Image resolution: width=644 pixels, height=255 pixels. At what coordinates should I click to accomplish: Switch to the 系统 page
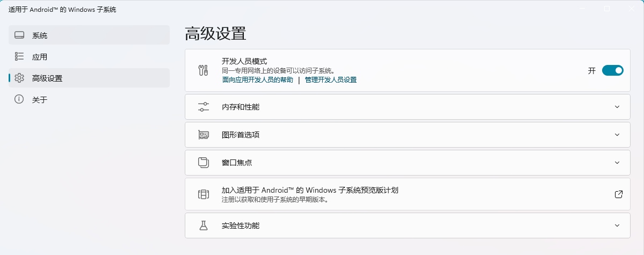click(89, 35)
